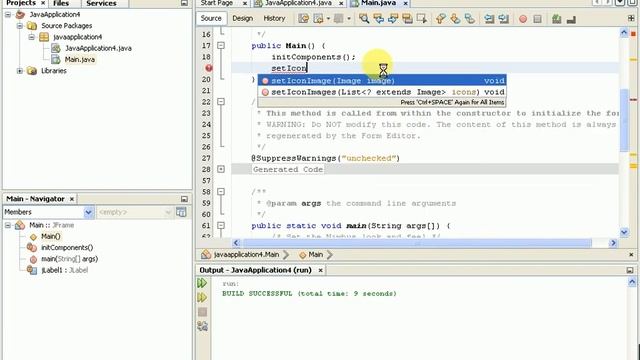
Task: Click the editor horizontal scrollbar thumb
Action: click(x=417, y=243)
